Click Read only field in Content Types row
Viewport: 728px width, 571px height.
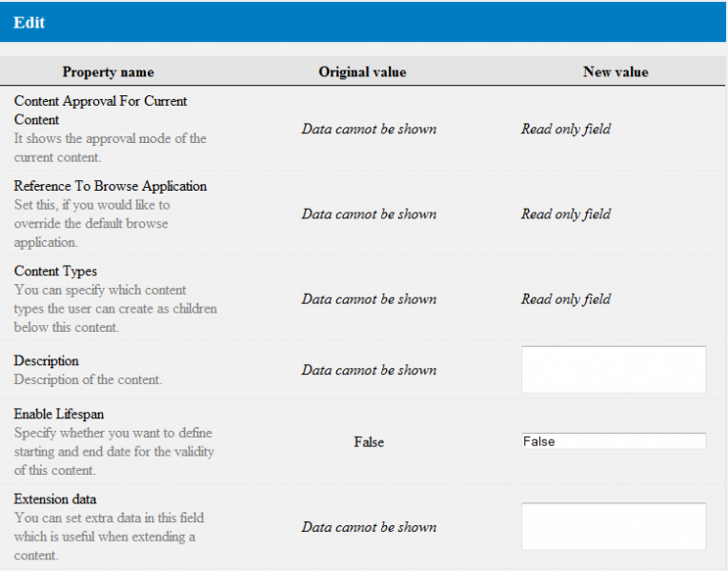[x=565, y=298]
